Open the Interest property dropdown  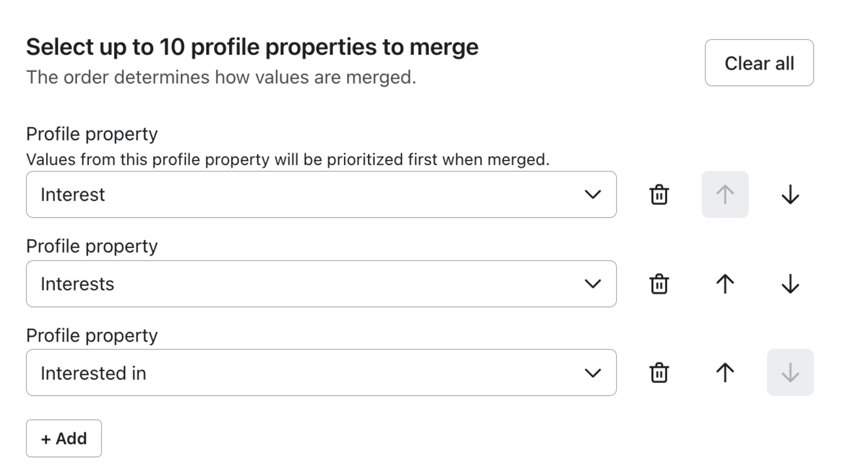pos(321,195)
